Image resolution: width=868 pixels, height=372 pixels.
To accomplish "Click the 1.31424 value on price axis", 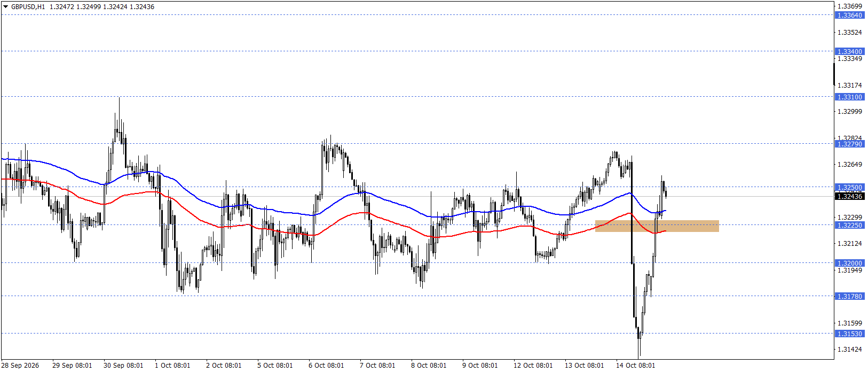I will [x=849, y=350].
